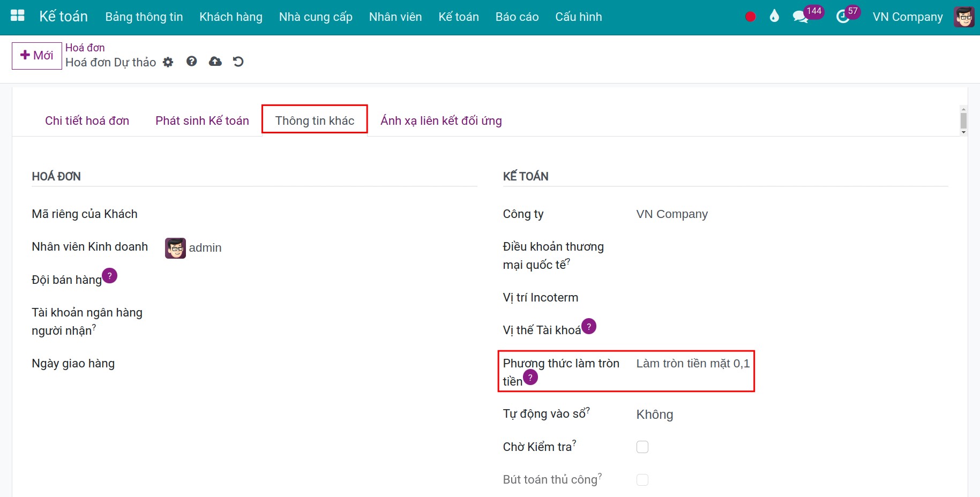Open the VN Company switcher in top bar
Viewport: 980px width, 497px height.
coord(907,17)
